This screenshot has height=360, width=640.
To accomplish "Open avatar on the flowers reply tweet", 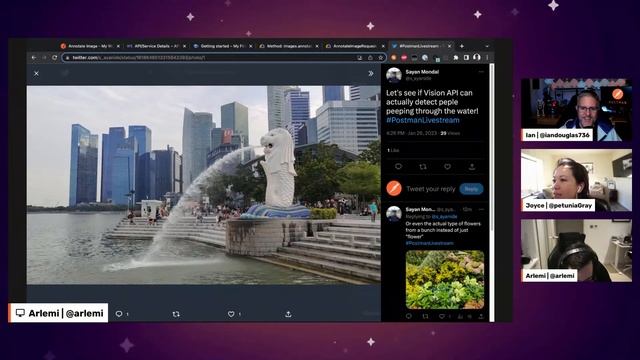I will 394,213.
